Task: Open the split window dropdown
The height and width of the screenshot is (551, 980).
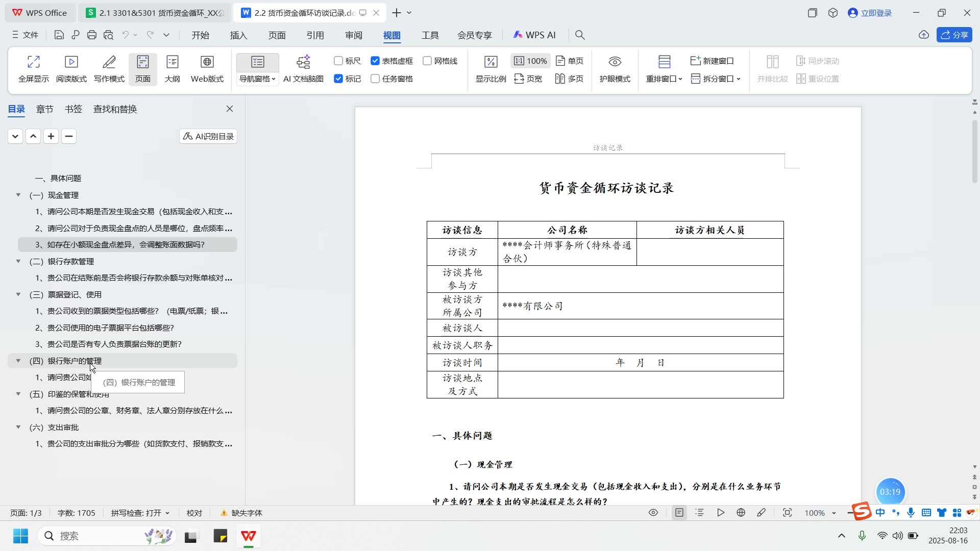Action: (715, 79)
